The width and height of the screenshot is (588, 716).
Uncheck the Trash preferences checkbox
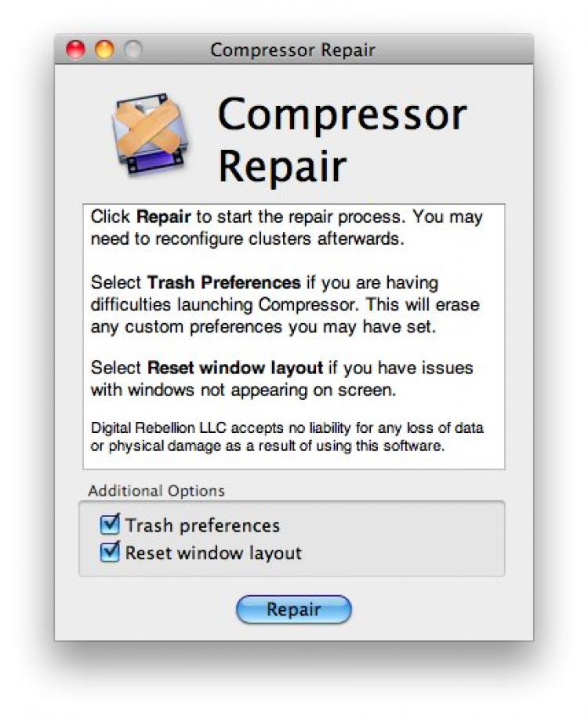tap(111, 524)
